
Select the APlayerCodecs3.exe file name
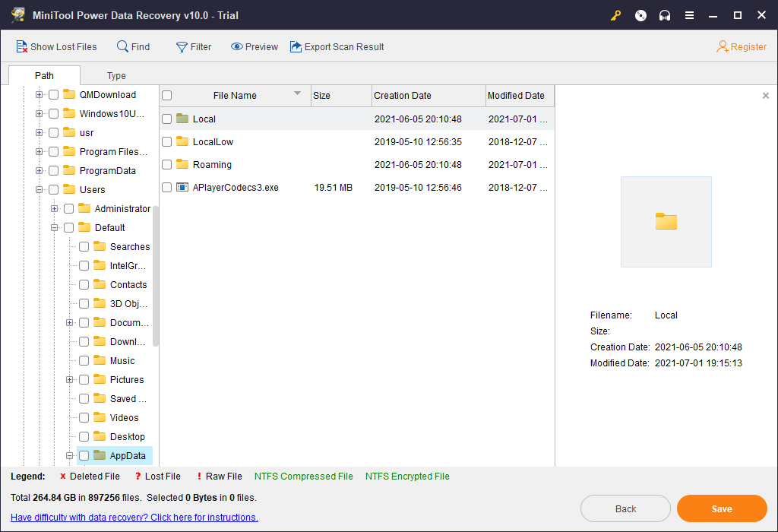pos(236,188)
